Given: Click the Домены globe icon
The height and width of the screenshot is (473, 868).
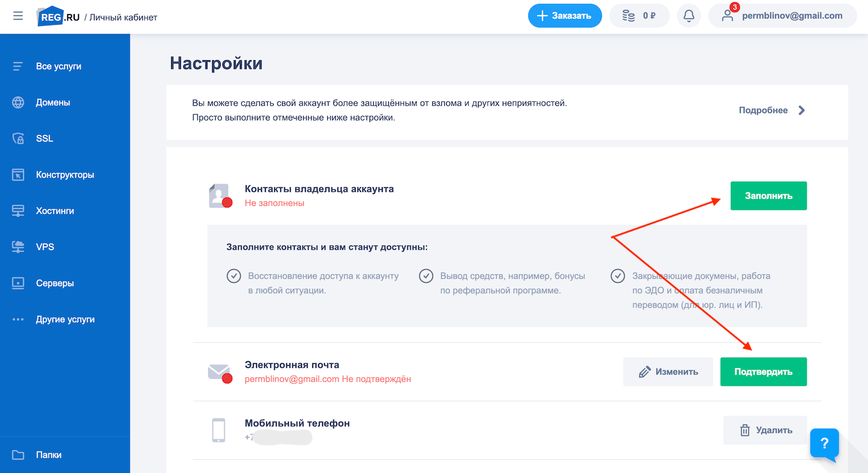Looking at the screenshot, I should click(18, 102).
